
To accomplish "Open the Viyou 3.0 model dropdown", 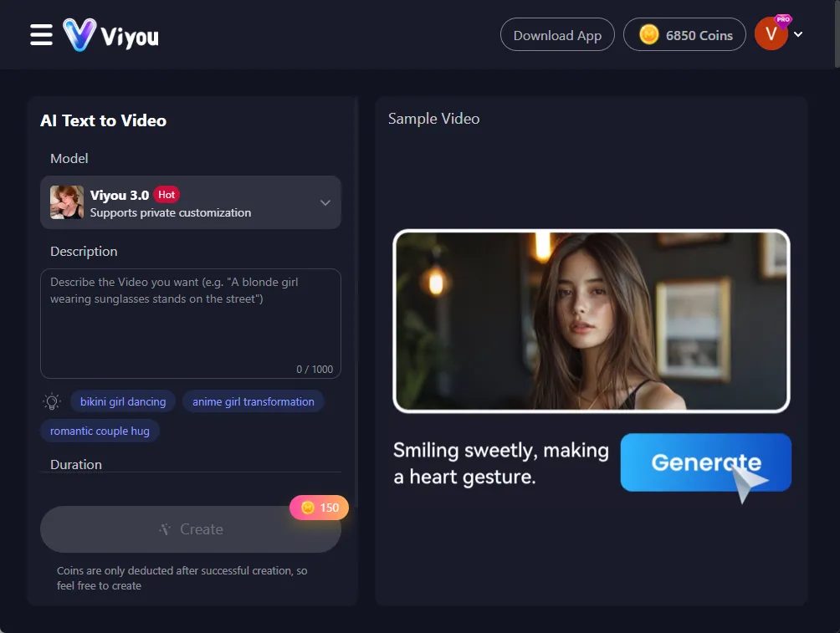I will (191, 202).
